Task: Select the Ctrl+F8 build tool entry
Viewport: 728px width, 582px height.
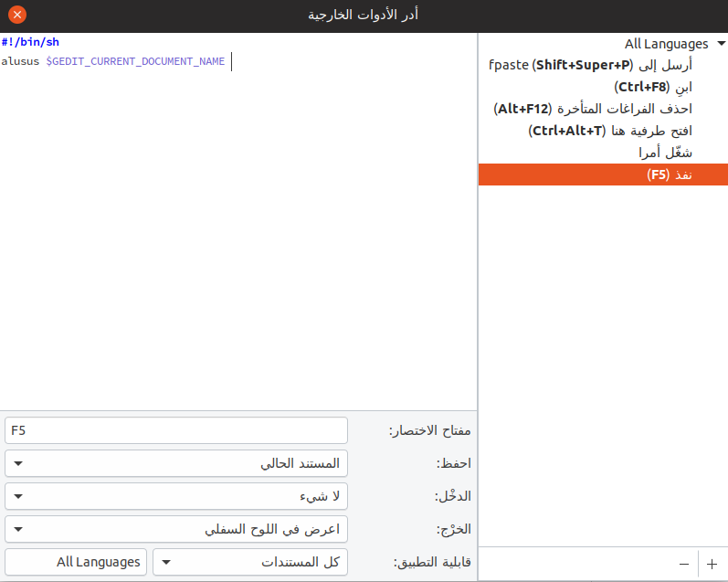Action: point(652,88)
